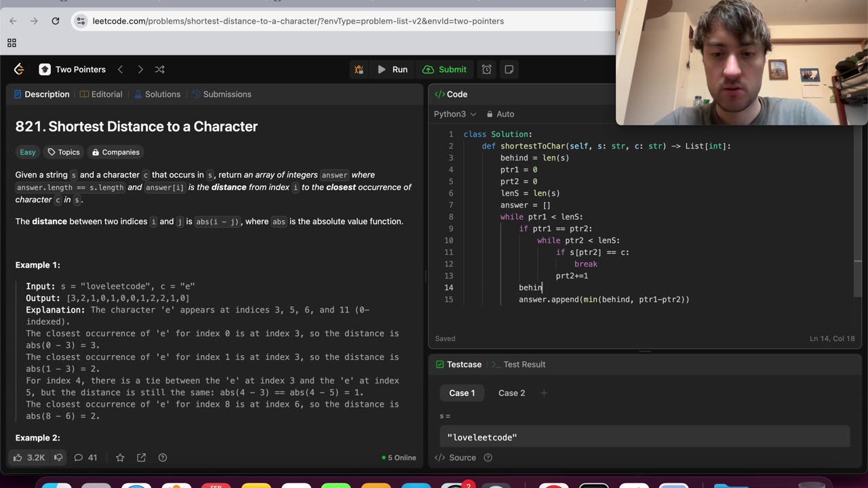Select the Code panel tab
This screenshot has height=488, width=868.
click(451, 94)
